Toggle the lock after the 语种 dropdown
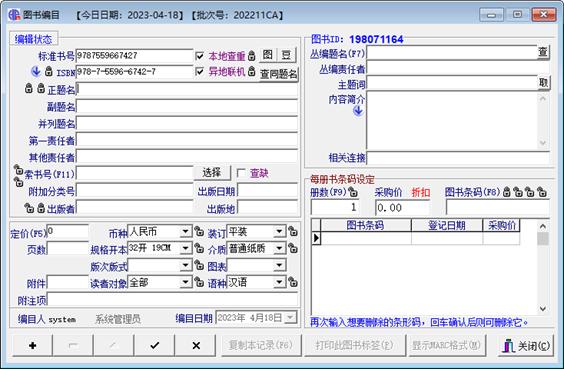564x369 pixels. (293, 282)
